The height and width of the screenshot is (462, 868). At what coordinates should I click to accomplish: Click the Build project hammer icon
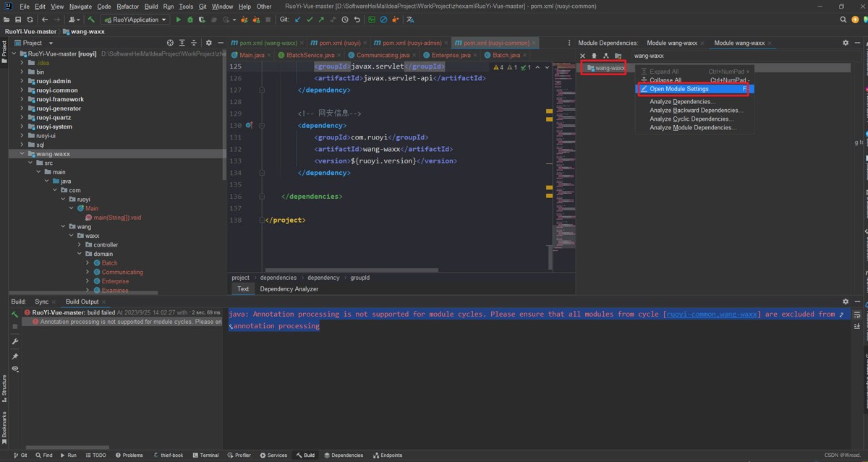click(92, 20)
